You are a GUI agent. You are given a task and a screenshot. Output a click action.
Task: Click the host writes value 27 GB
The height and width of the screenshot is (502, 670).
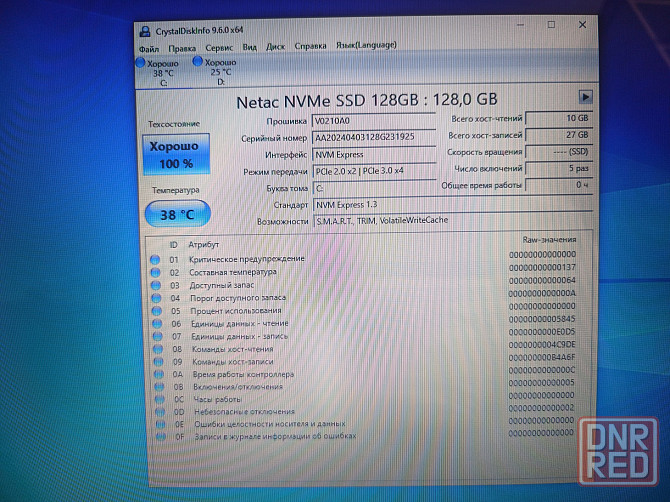coord(558,135)
